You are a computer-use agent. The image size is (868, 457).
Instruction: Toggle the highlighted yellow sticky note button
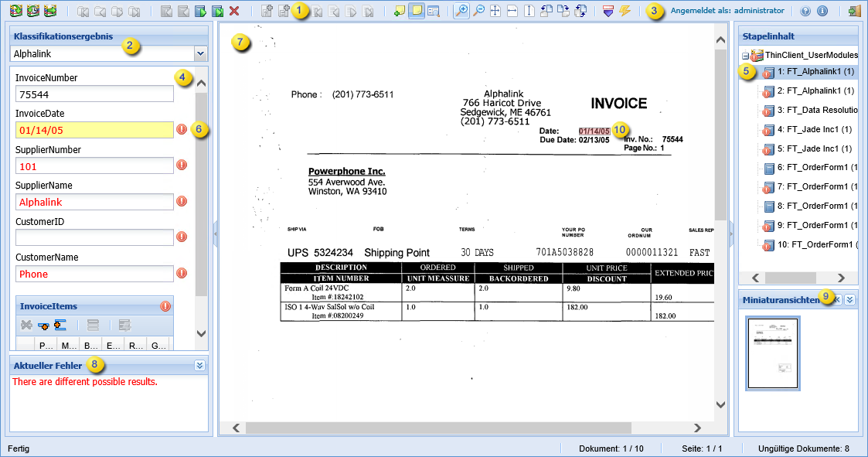(x=416, y=12)
